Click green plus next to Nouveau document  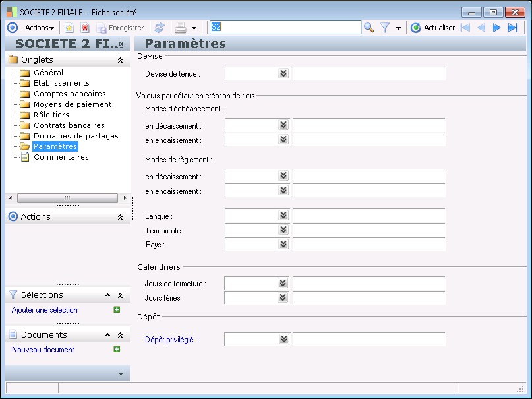(117, 349)
